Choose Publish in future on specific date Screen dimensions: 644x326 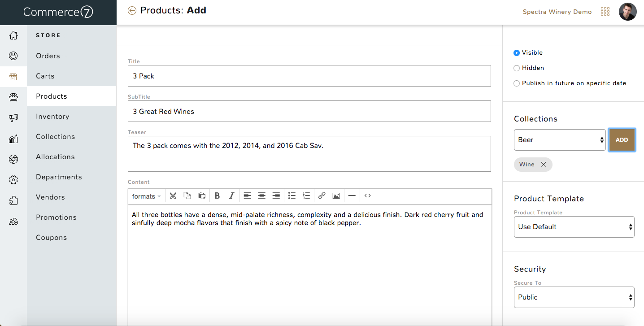click(x=517, y=83)
